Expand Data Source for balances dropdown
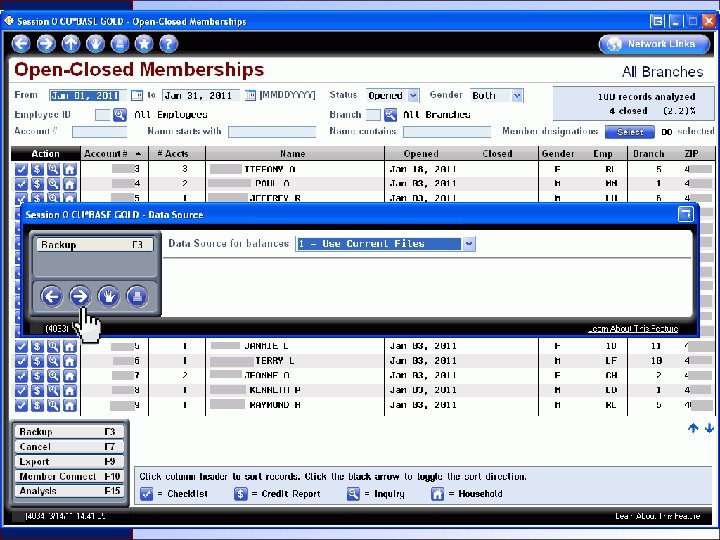 point(469,244)
